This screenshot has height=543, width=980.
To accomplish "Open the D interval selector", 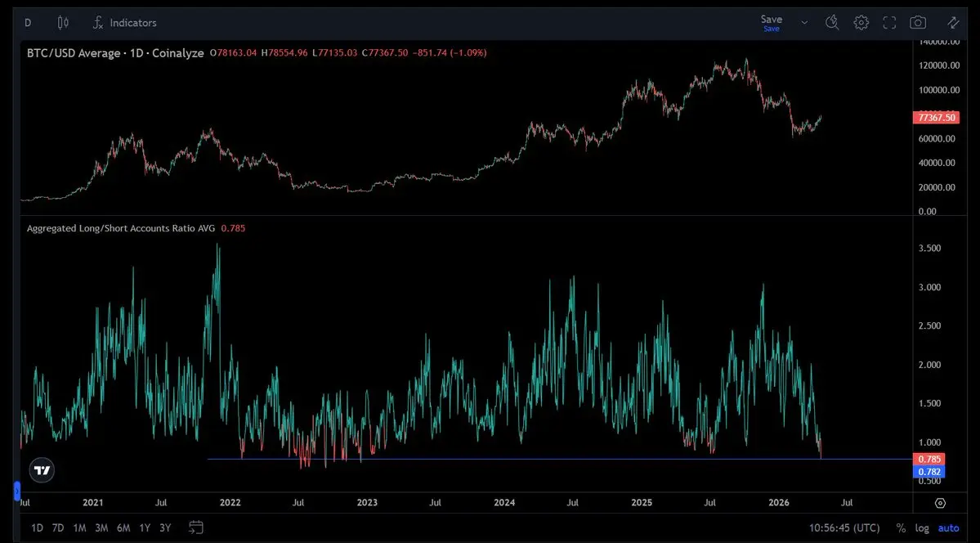I will click(x=28, y=23).
